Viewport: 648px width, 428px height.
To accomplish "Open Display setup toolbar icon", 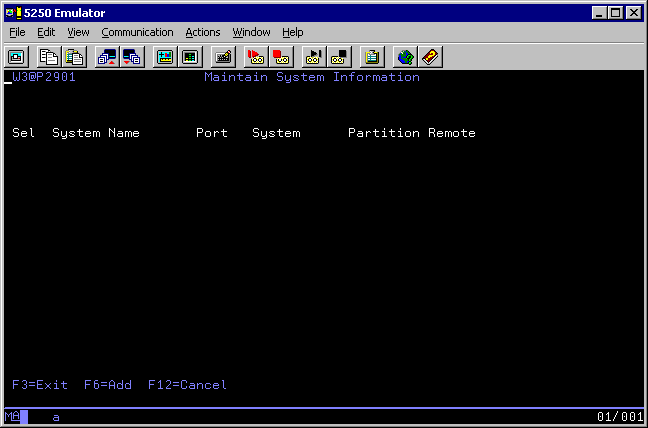I will (165, 57).
